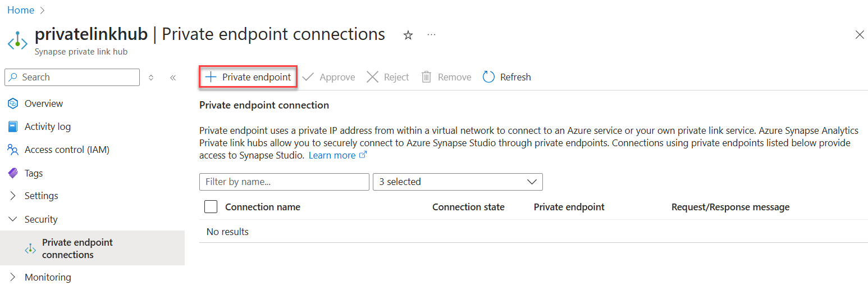Click the Synapse private link hub subtitle
This screenshot has height=289, width=868.
coord(81,52)
